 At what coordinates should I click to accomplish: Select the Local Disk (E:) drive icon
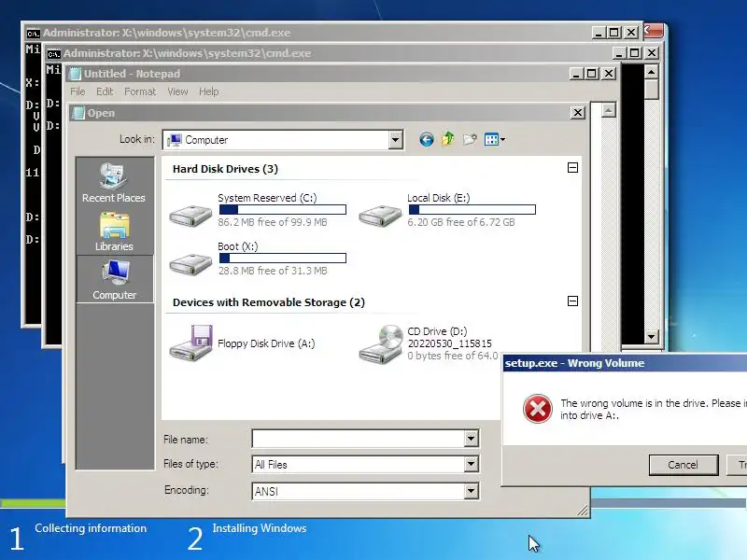point(380,216)
